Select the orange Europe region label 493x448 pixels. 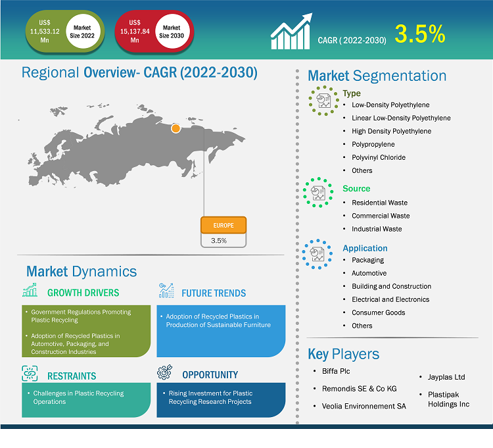(x=223, y=225)
